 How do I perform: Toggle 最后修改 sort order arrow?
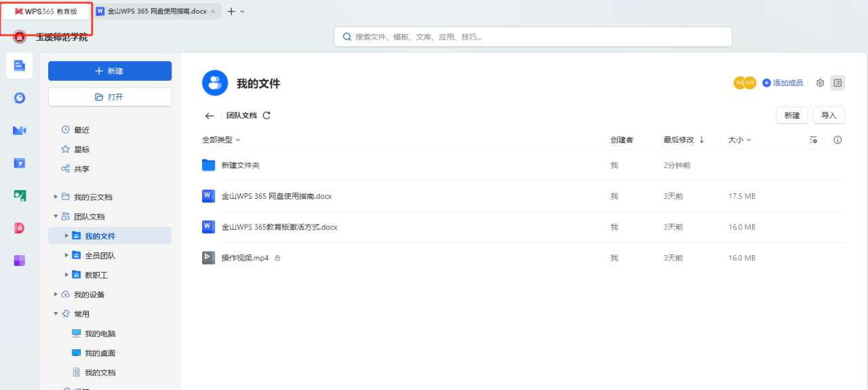pos(701,140)
